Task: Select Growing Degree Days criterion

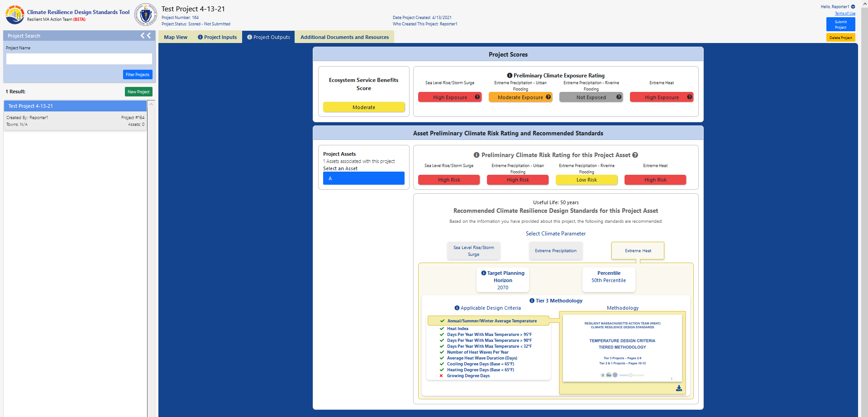Action: [x=468, y=376]
